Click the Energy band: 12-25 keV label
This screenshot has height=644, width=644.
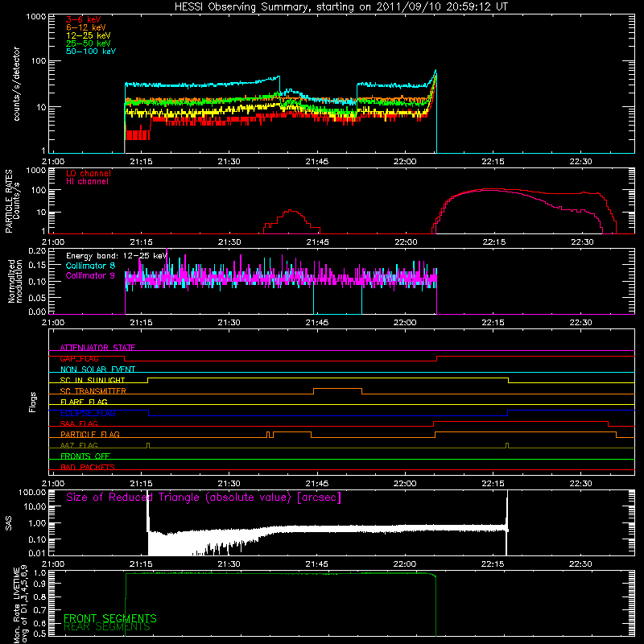(117, 256)
